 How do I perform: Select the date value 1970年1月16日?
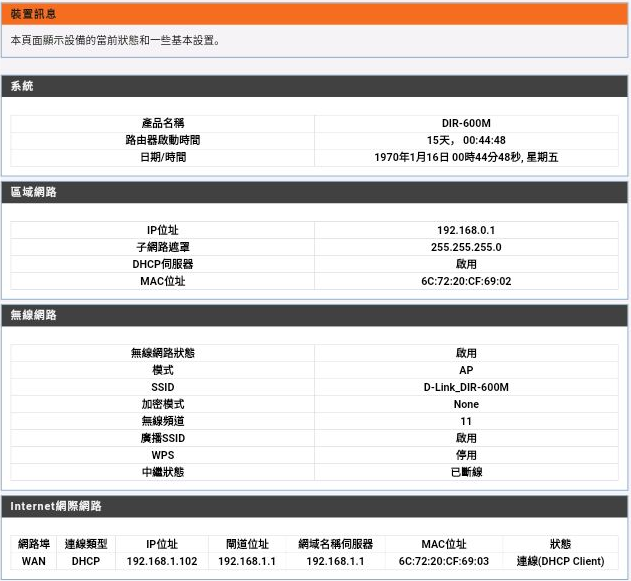point(412,157)
